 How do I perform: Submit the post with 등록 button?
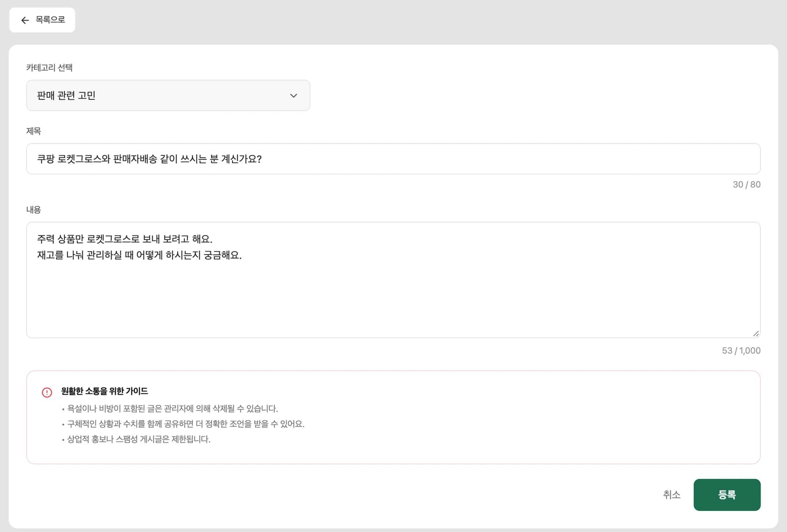pos(727,495)
